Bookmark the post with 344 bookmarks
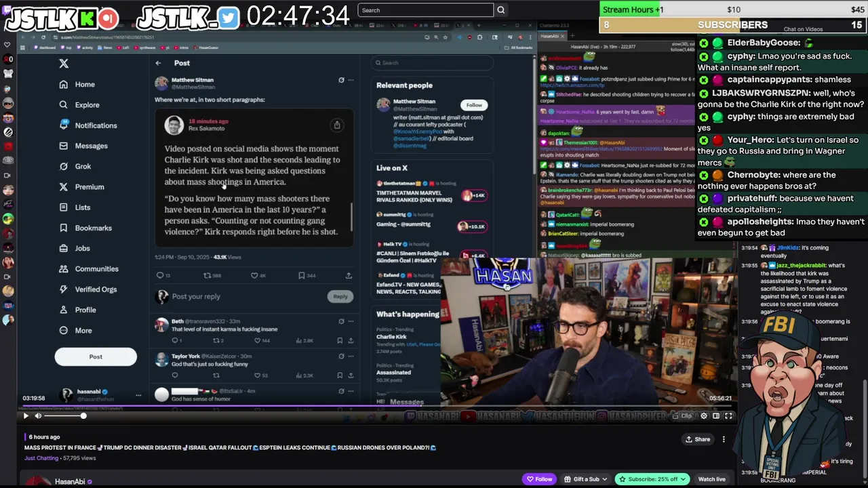This screenshot has width=868, height=488. pos(302,275)
